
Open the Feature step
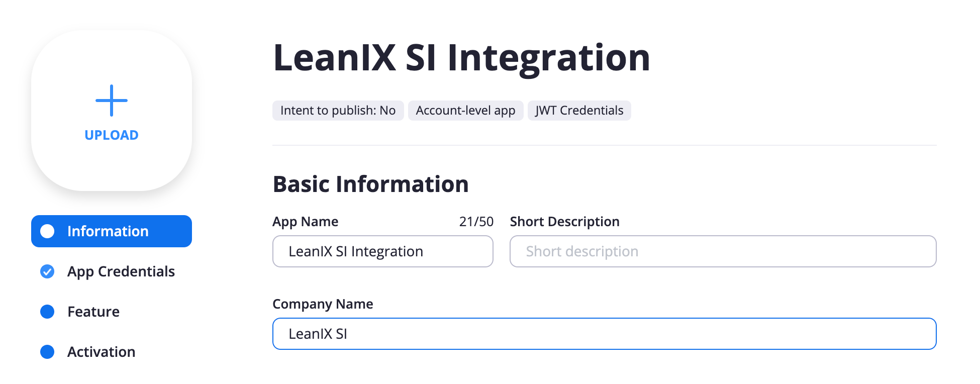click(x=93, y=312)
